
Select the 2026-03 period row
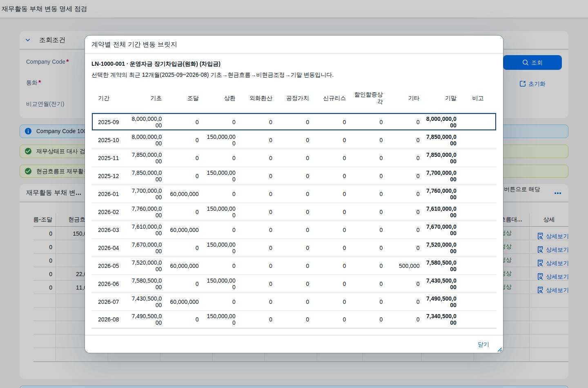point(294,230)
